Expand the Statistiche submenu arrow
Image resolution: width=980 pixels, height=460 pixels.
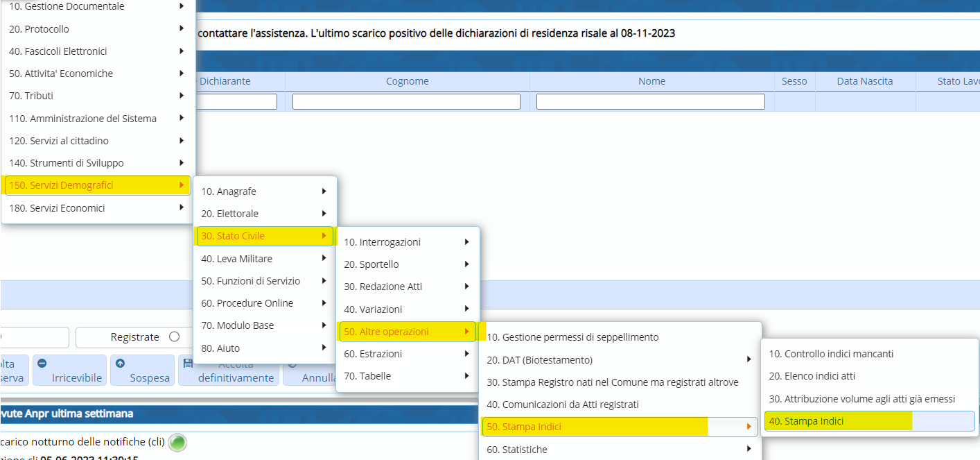(x=749, y=449)
